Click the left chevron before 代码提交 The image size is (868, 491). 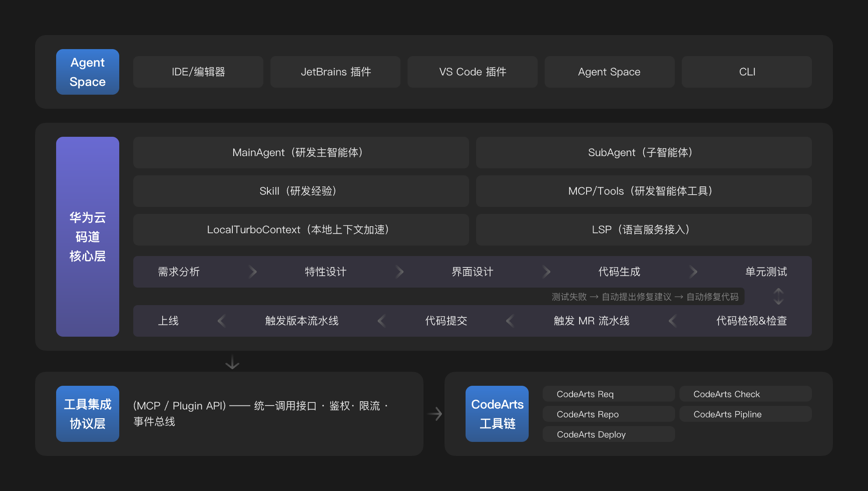pyautogui.click(x=382, y=321)
